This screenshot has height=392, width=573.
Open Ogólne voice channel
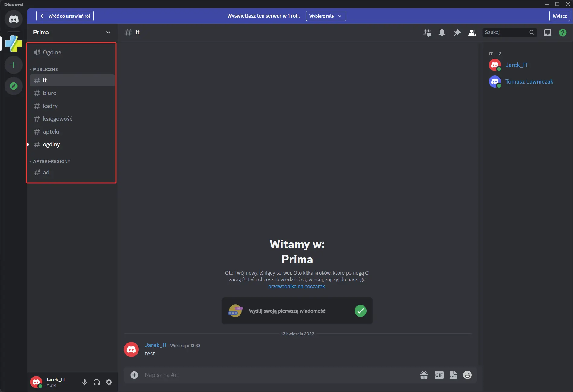coord(72,52)
